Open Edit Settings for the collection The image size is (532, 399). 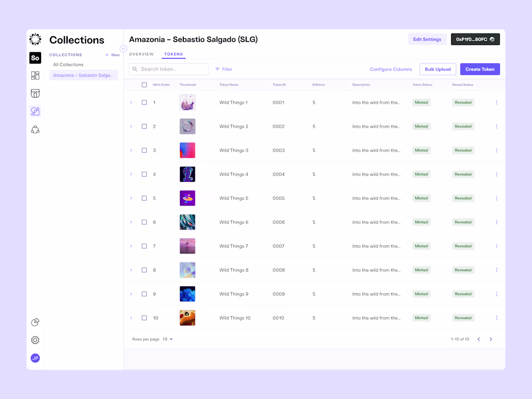click(x=427, y=39)
